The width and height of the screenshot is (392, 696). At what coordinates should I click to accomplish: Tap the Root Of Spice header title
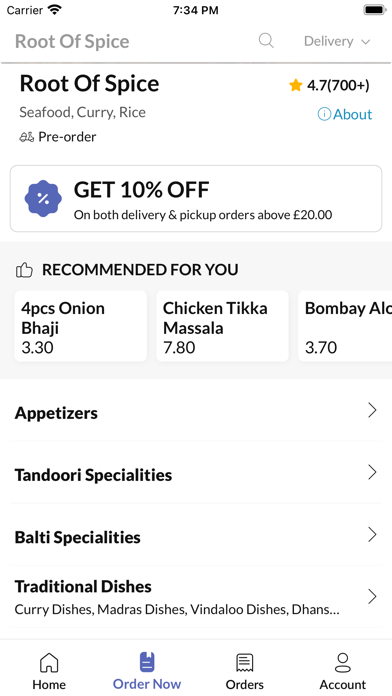tap(72, 41)
